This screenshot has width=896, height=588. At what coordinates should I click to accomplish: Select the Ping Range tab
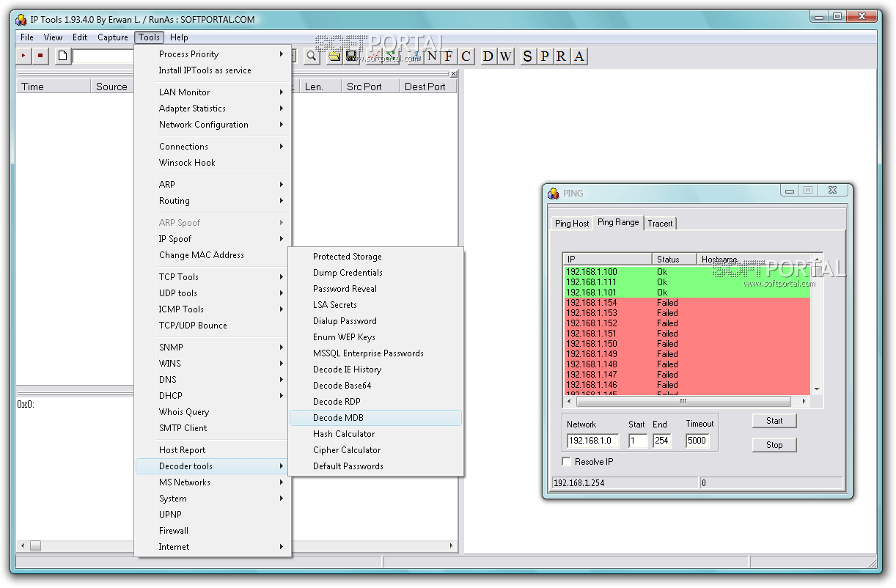[618, 222]
